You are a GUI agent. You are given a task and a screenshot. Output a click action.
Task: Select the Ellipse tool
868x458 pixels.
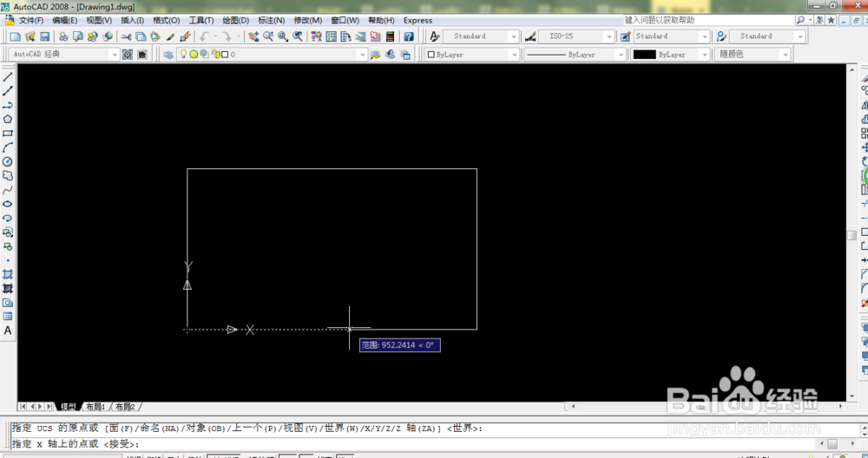[8, 204]
